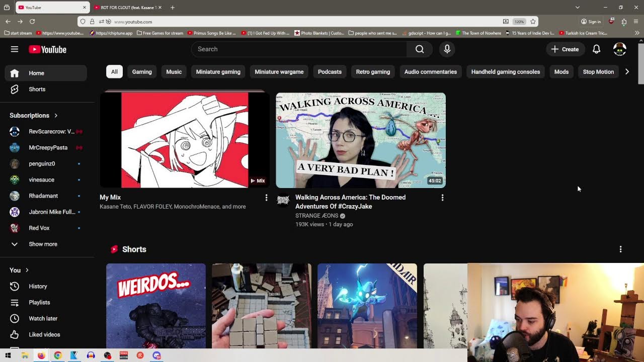Select the Handheld gaming consoles chip
The image size is (644, 362).
pyautogui.click(x=506, y=72)
